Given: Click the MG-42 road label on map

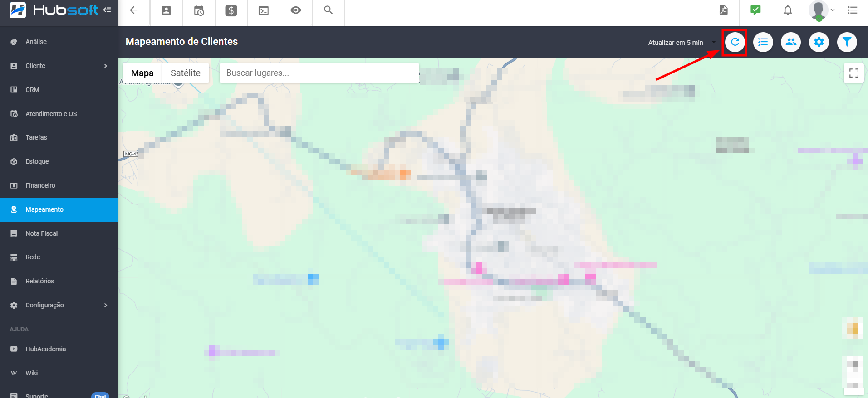Looking at the screenshot, I should (132, 154).
